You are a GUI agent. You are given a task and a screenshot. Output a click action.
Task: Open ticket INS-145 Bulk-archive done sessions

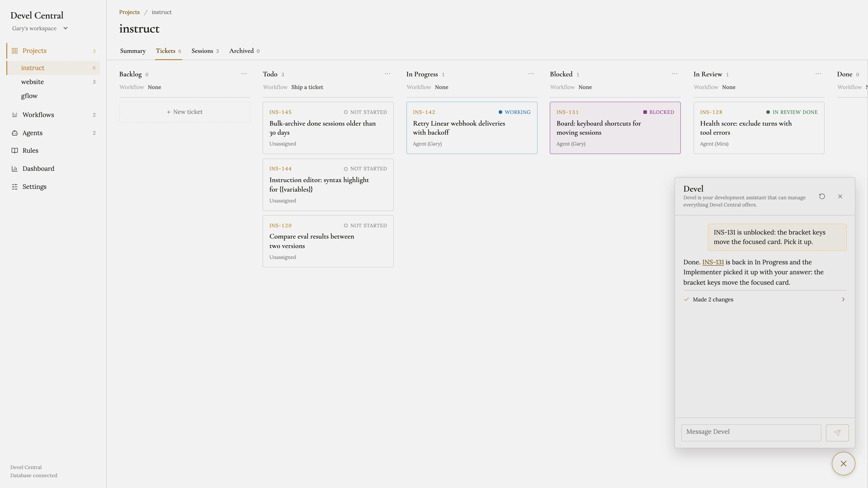(328, 128)
